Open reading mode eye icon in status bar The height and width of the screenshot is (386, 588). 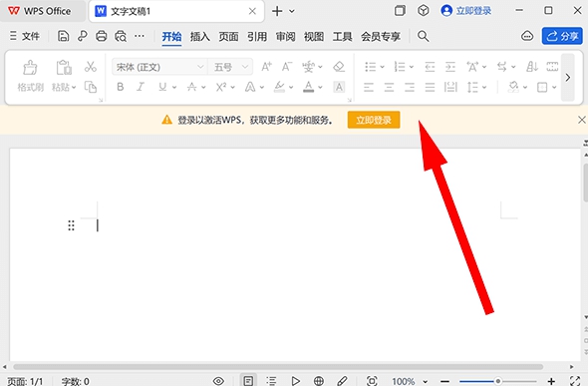218,381
